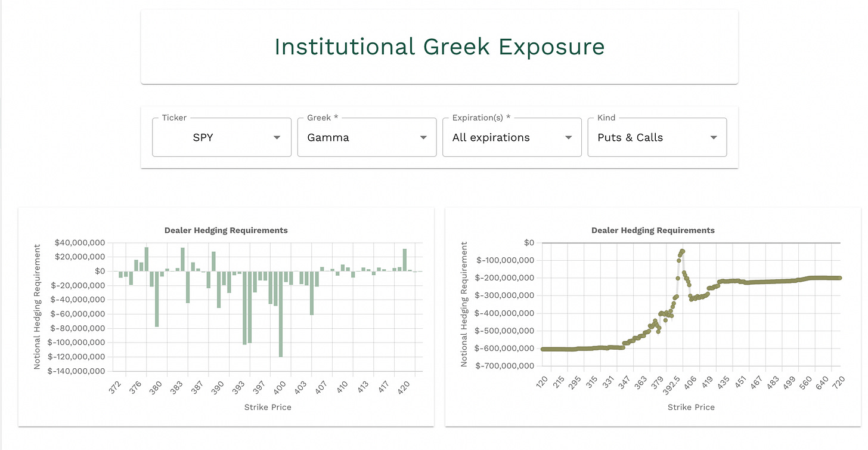
Task: Click the arrow icon in the Greek field
Action: click(423, 138)
